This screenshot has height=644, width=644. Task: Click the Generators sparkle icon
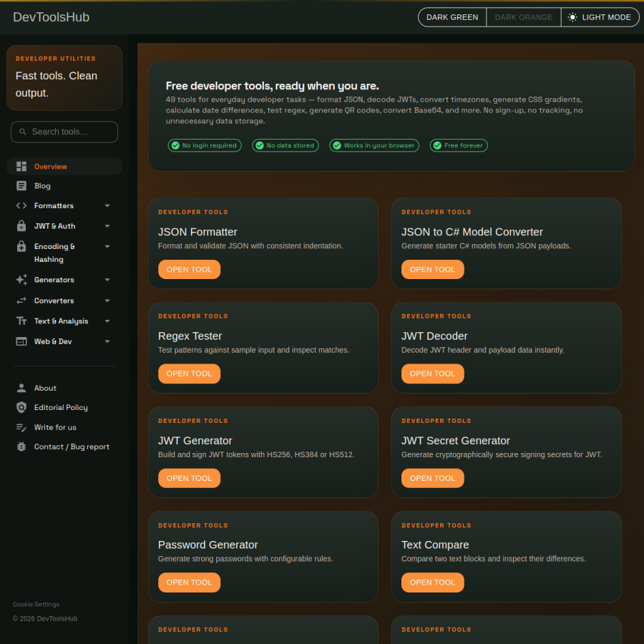click(21, 280)
